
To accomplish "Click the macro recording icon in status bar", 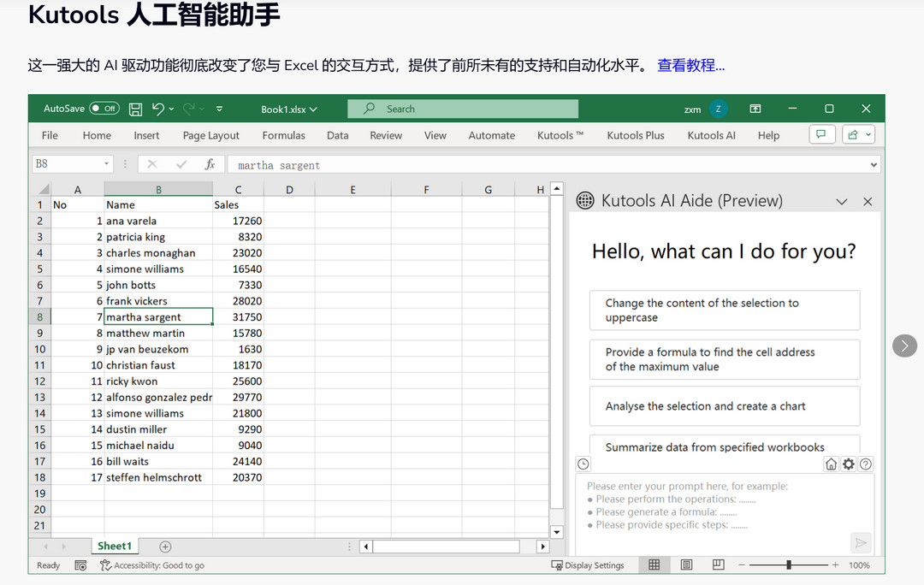I will tap(79, 565).
